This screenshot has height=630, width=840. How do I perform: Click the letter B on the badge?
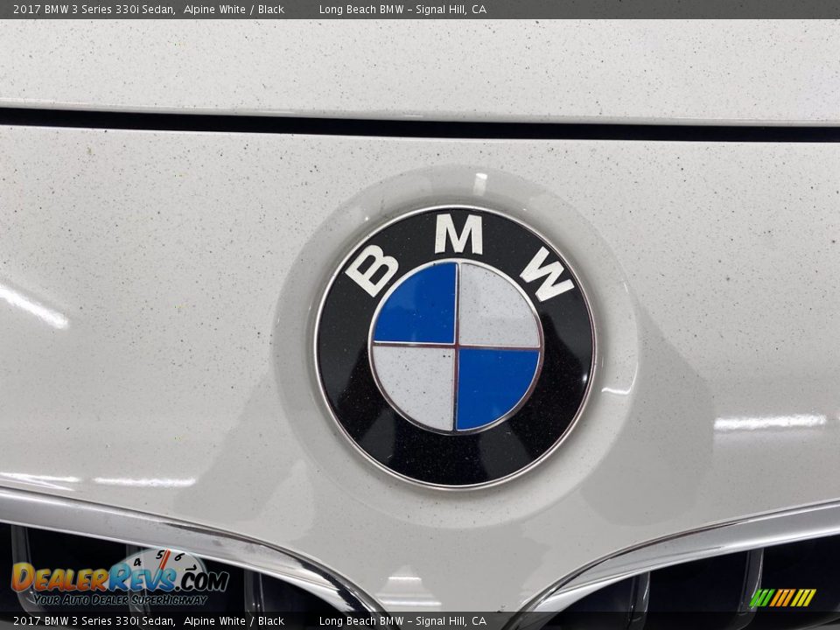click(372, 270)
